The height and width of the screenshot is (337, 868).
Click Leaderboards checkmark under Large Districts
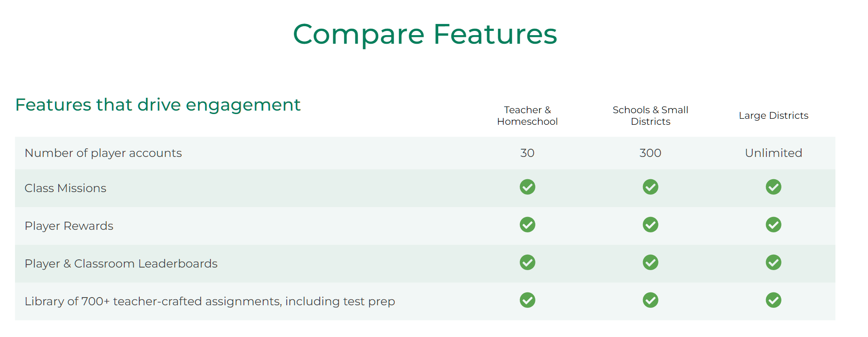click(x=773, y=262)
